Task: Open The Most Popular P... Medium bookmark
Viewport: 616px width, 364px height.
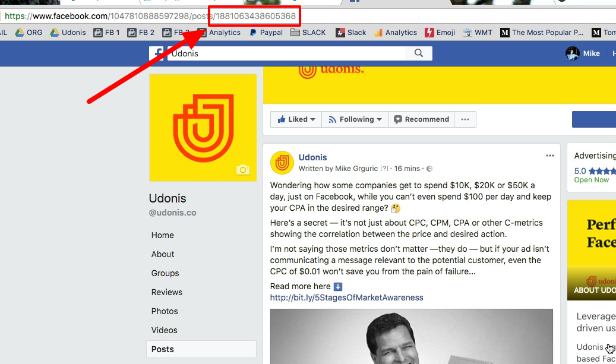Action: [x=542, y=33]
